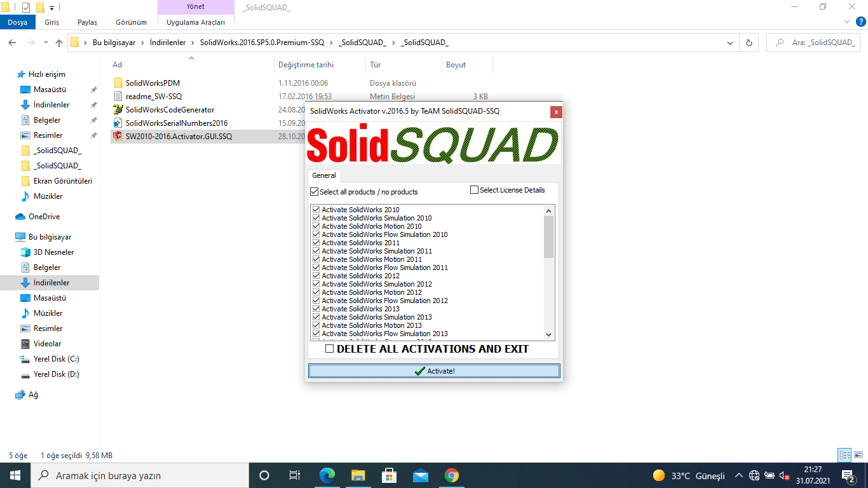868x488 pixels.
Task: Click product list scroll up arrow
Action: tap(549, 210)
